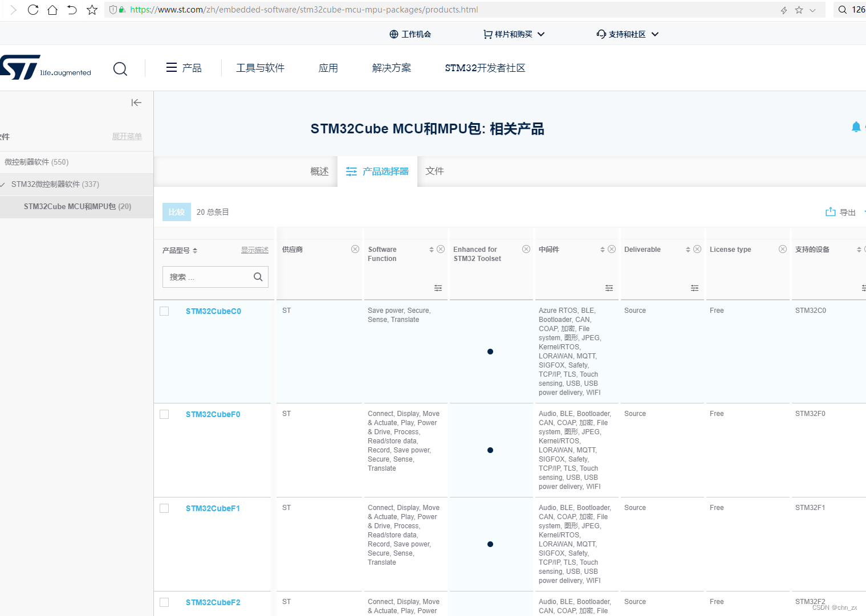The width and height of the screenshot is (866, 616).
Task: Open the STM32CubeF0 product link
Action: coord(213,414)
